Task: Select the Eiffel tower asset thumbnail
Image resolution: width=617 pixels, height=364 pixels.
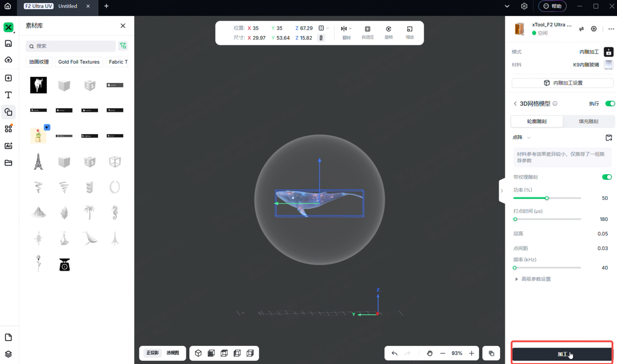Action: click(38, 162)
